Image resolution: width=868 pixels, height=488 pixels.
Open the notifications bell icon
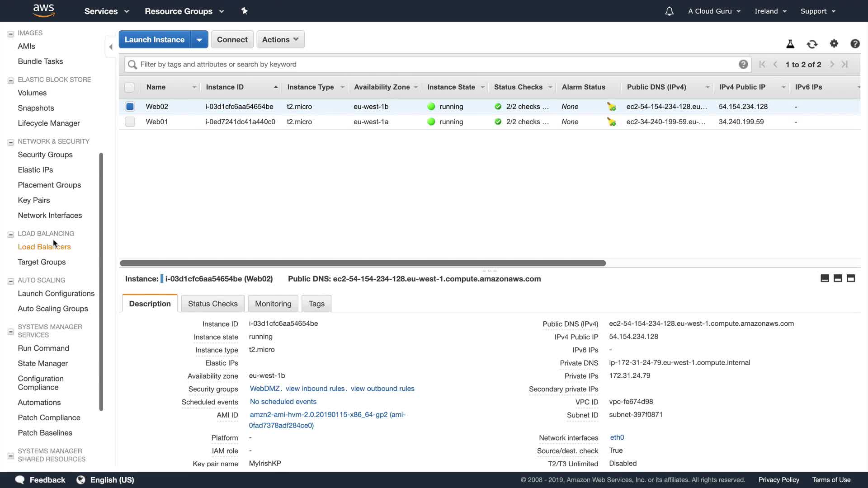[x=669, y=11]
